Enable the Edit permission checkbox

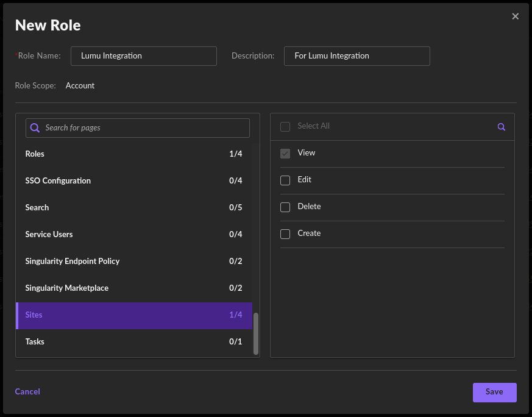(285, 180)
